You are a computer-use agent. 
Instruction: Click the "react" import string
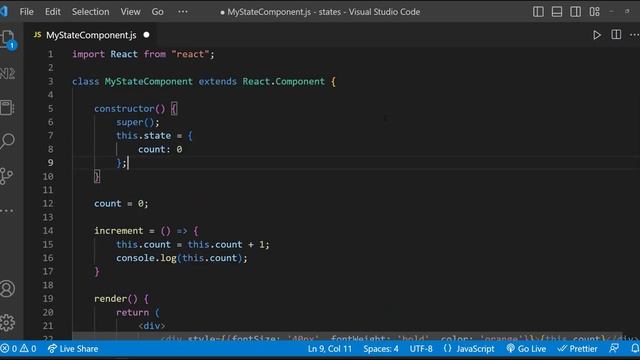click(190, 54)
